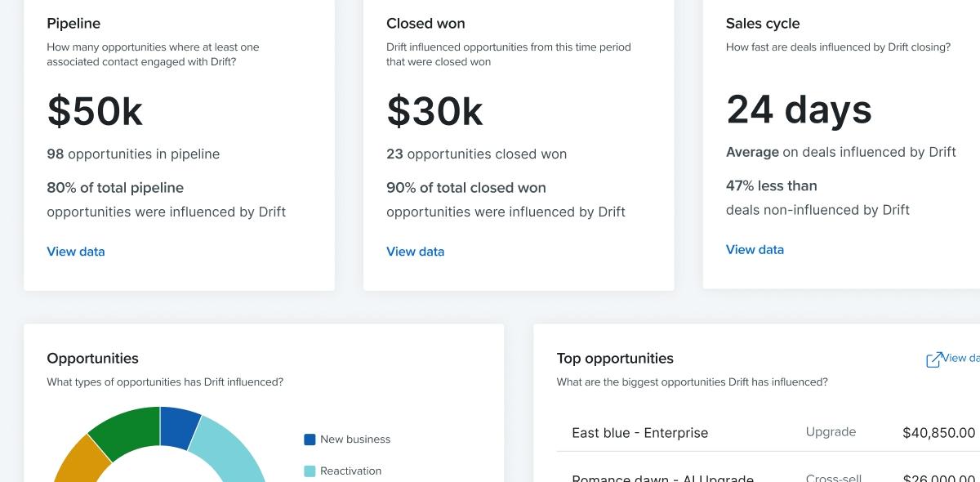Open the external link icon beside Top opportunities
The width and height of the screenshot is (980, 482).
coord(933,359)
